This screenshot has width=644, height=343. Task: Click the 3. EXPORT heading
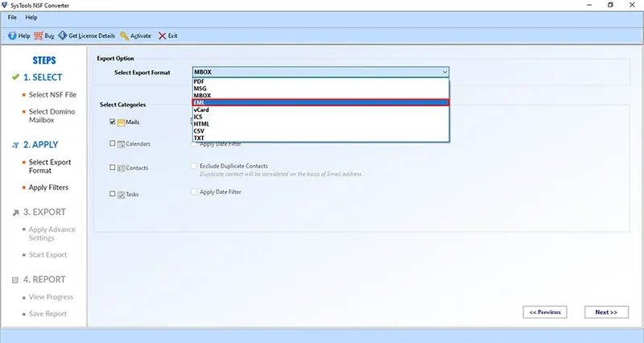pos(44,213)
